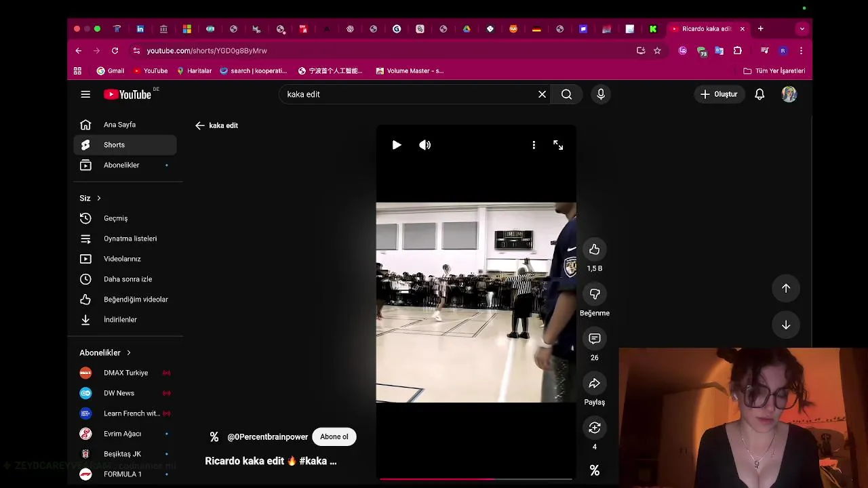868x488 pixels.
Task: Open @0Percentbrainpower channel link
Action: point(268,437)
